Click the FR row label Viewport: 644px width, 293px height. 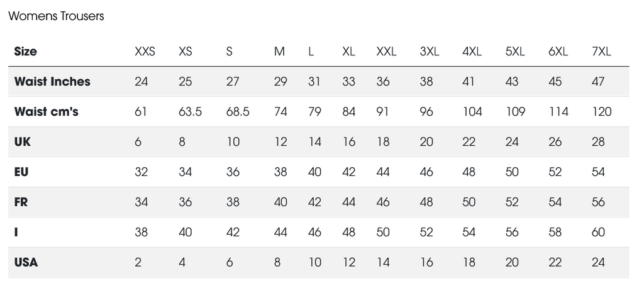pos(22,202)
